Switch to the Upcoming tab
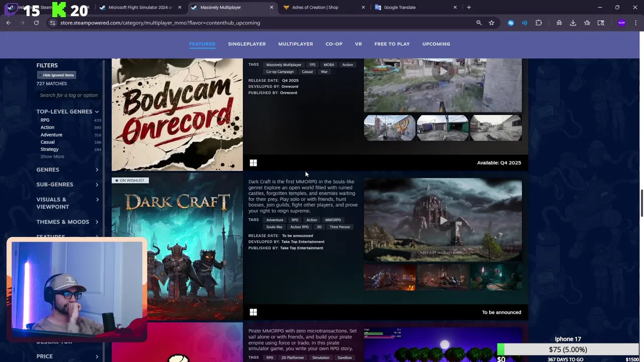Screen dimensions: 644x362 click(436, 44)
